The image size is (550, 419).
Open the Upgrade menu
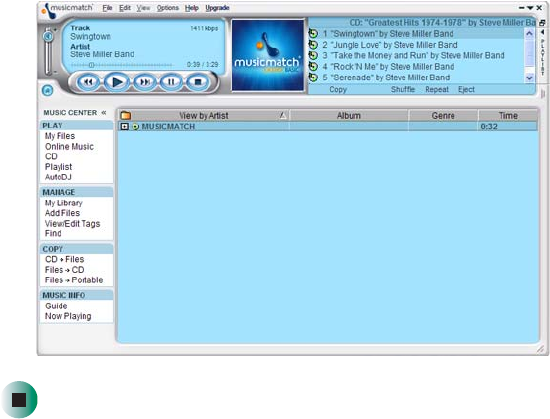217,8
